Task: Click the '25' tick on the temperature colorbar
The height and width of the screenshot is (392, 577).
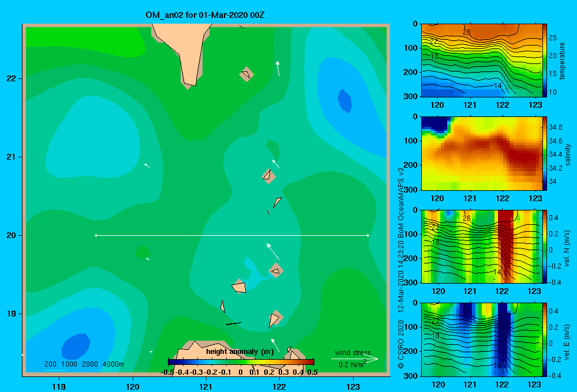Action: 552,38
